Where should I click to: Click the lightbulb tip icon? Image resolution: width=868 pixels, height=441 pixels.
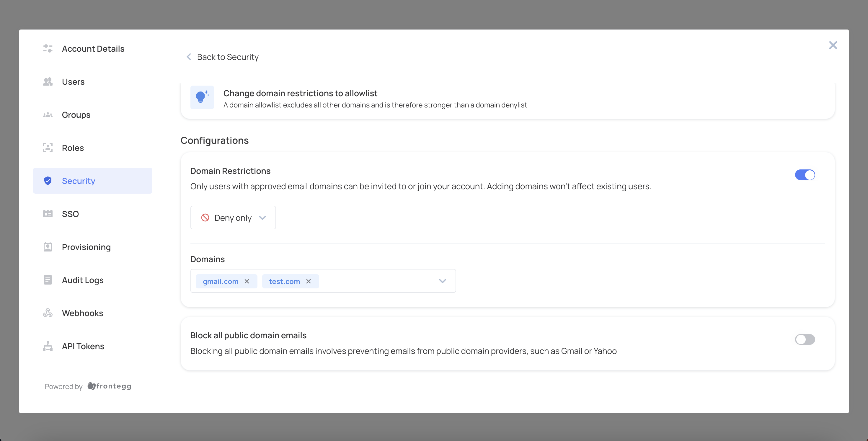point(202,97)
